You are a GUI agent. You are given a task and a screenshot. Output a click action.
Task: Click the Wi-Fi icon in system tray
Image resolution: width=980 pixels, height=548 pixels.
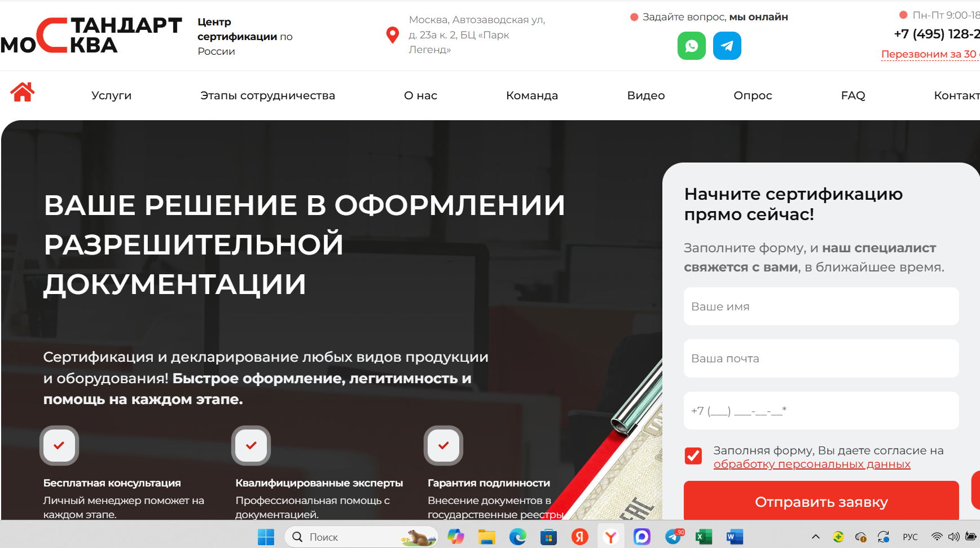tap(938, 537)
